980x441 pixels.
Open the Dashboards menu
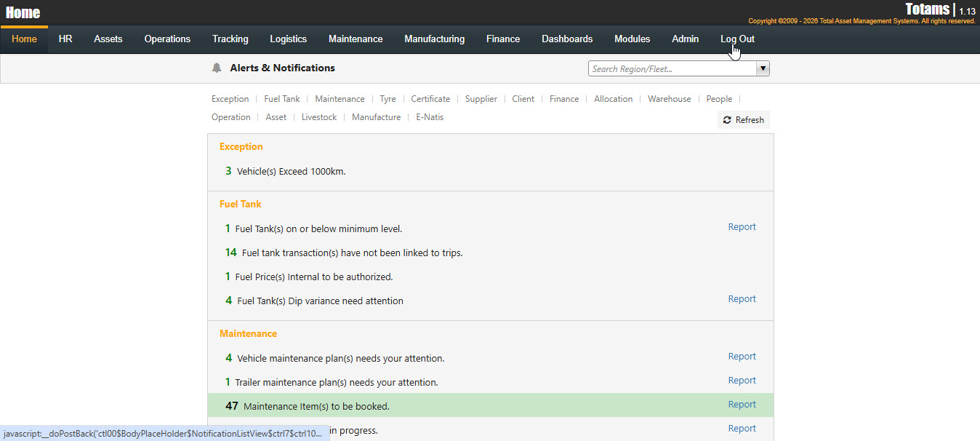pos(567,39)
